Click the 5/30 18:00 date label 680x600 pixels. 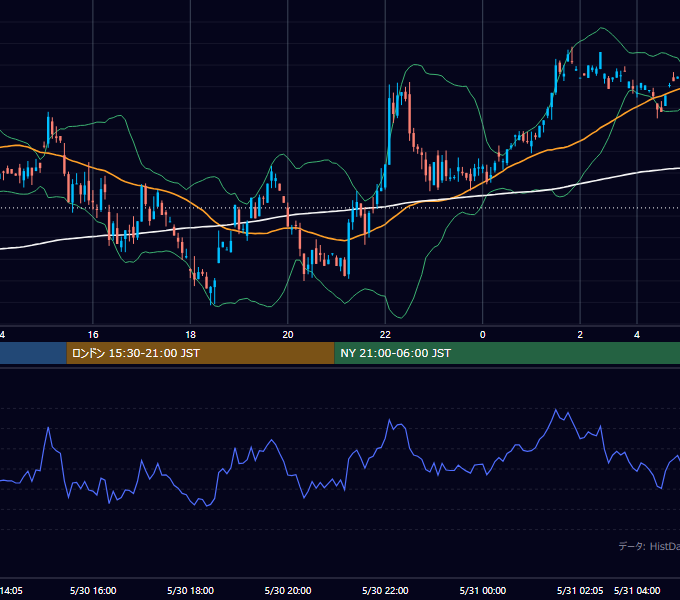(190, 590)
